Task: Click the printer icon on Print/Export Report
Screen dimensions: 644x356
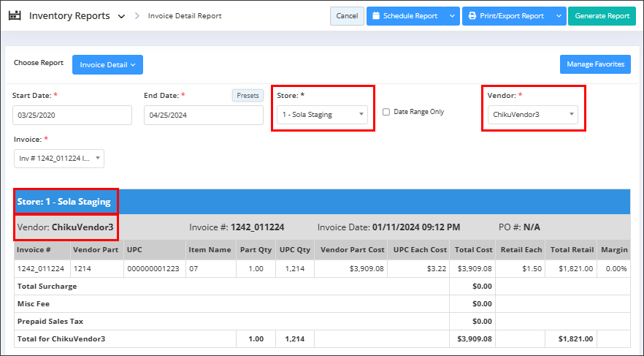Action: pos(472,16)
